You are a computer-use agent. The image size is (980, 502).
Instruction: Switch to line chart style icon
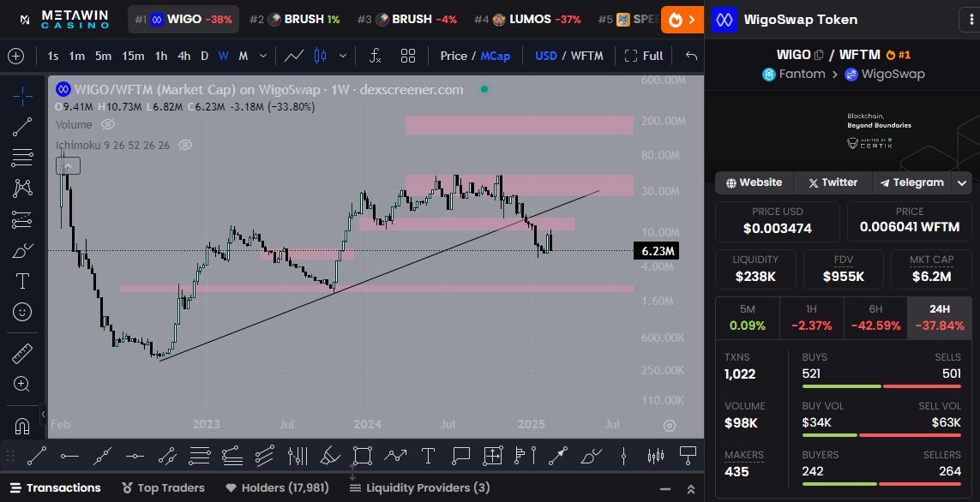click(294, 57)
